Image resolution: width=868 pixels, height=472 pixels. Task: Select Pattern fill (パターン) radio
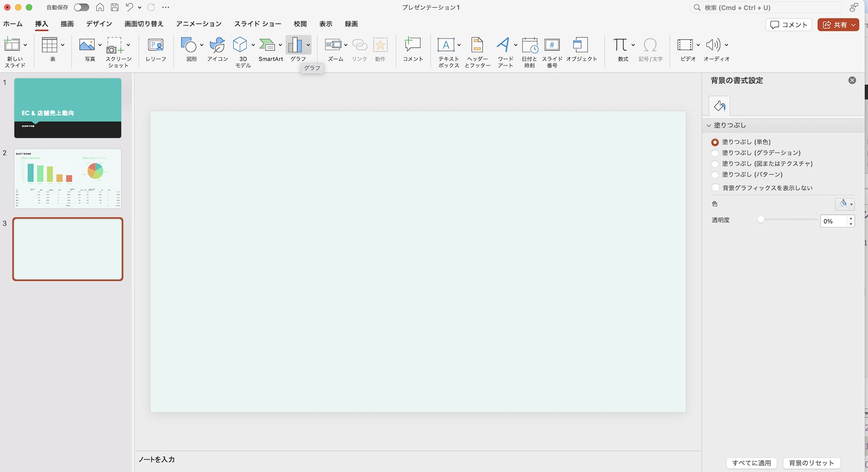pyautogui.click(x=715, y=175)
